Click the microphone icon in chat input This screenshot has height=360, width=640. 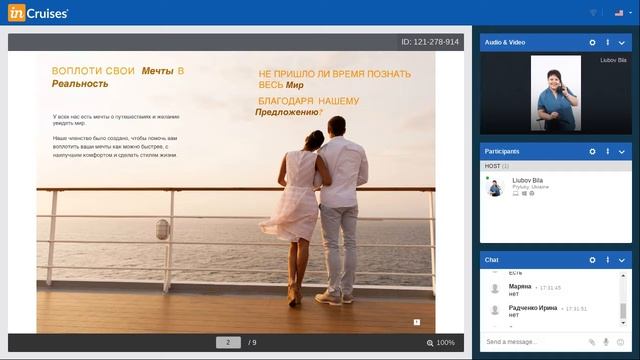click(606, 342)
